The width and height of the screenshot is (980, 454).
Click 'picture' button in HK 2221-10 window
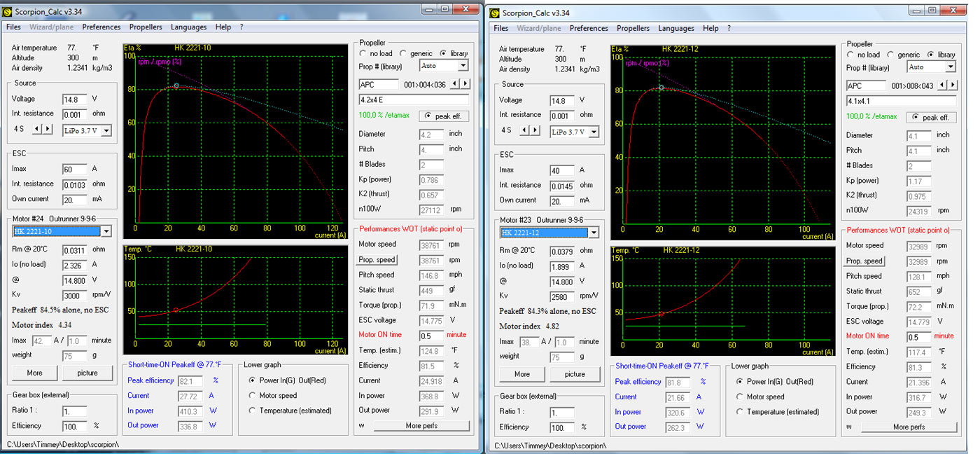point(87,373)
